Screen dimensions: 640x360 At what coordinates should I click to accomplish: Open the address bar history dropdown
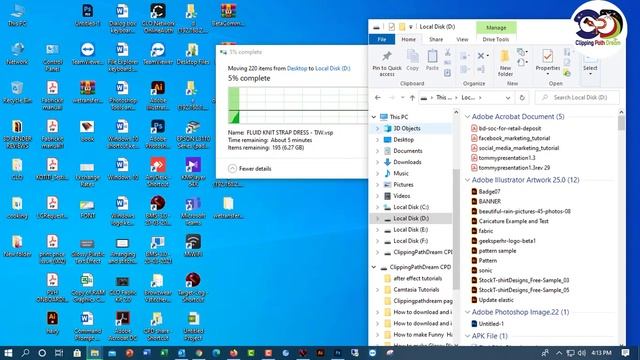[508, 98]
